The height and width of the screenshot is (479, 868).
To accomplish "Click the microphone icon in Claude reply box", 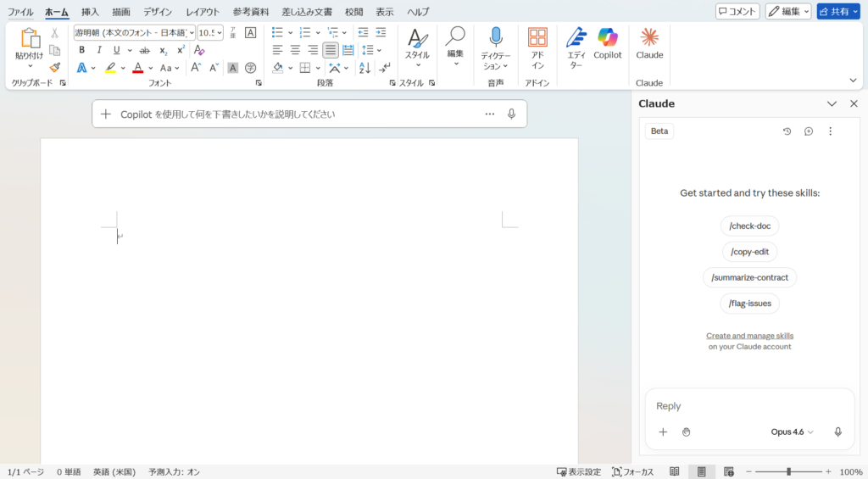I will pos(837,432).
